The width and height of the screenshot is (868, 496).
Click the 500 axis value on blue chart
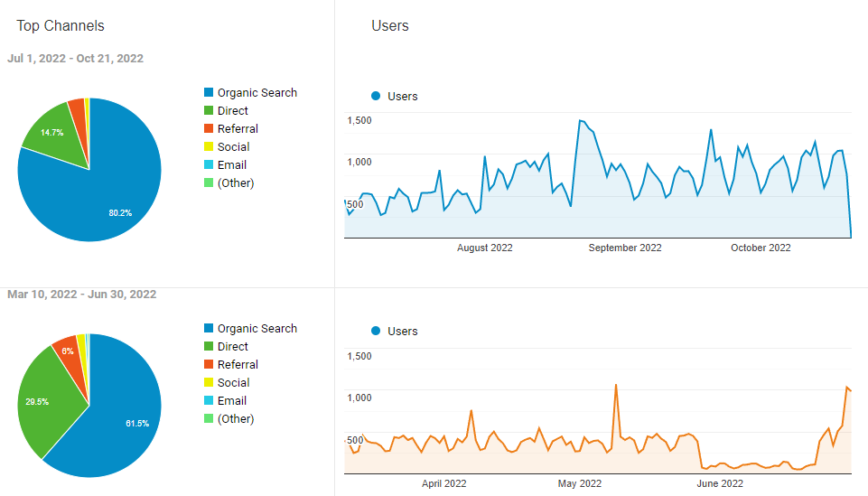[x=355, y=204]
